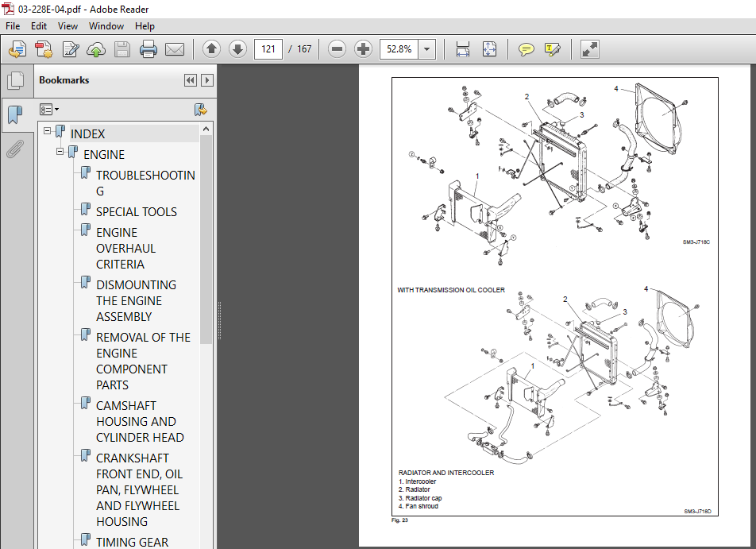Open the Attachments paperclip panel

[x=15, y=149]
